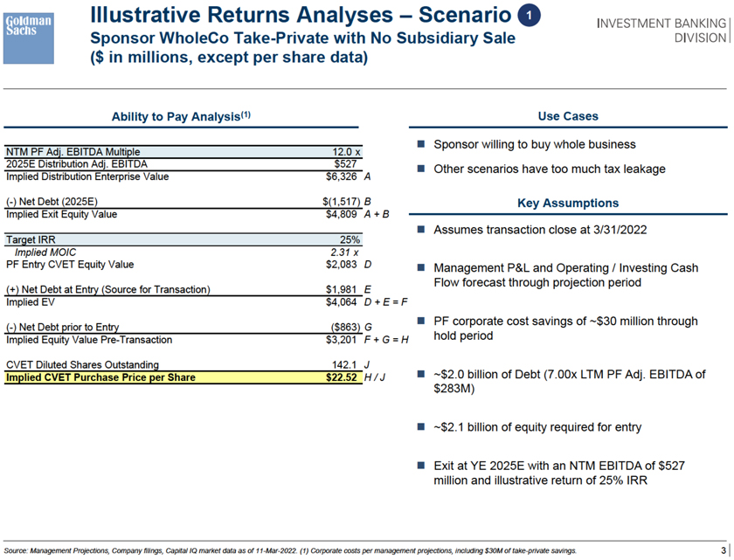Click the Scenario 1 circle badge

[528, 16]
